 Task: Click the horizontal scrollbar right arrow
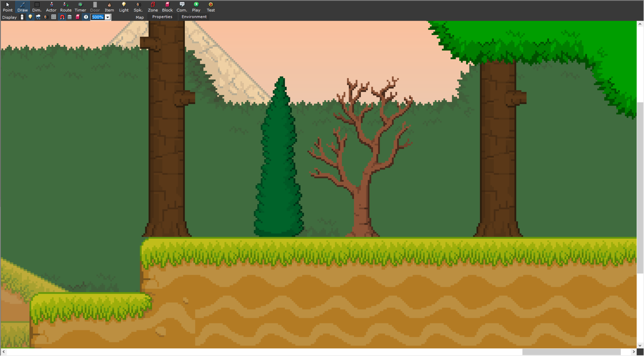[634, 352]
